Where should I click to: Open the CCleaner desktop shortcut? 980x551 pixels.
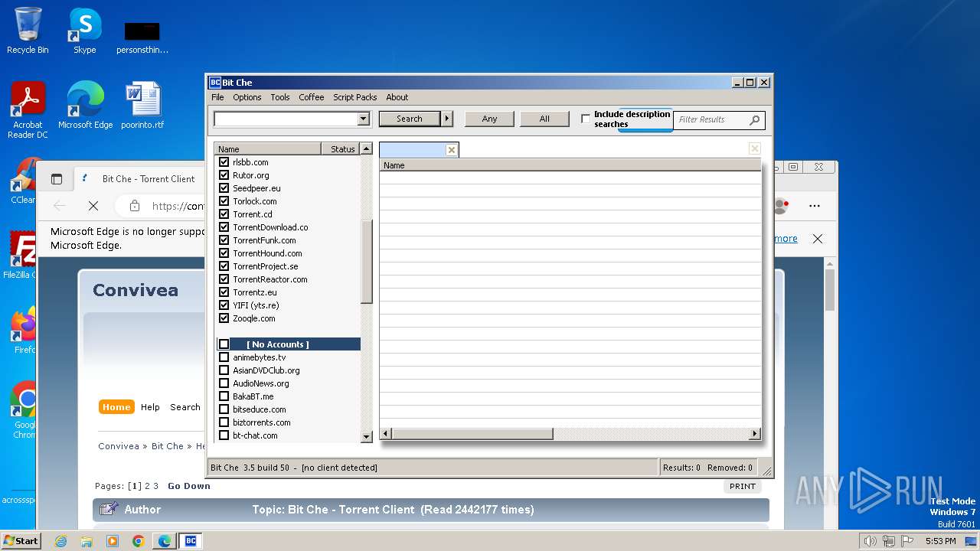(x=23, y=181)
